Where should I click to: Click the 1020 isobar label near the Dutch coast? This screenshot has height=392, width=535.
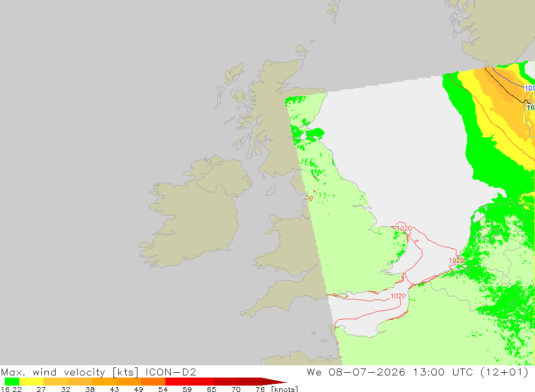(456, 260)
